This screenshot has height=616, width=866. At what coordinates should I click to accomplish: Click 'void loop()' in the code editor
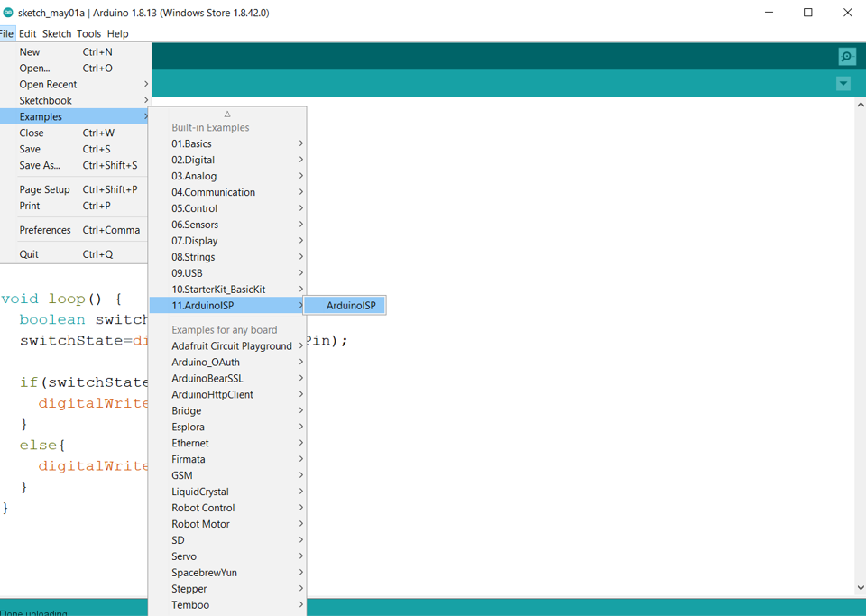(51, 299)
